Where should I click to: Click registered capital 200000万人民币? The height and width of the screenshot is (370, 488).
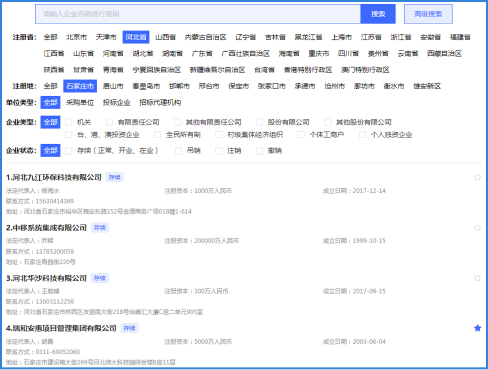[x=217, y=241]
